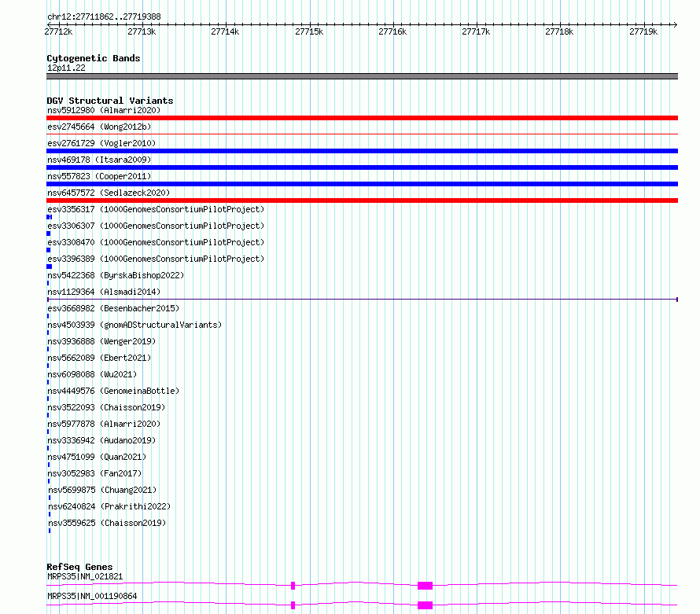Click the 27717k ruler tick label
700x614 pixels.
pos(476,31)
